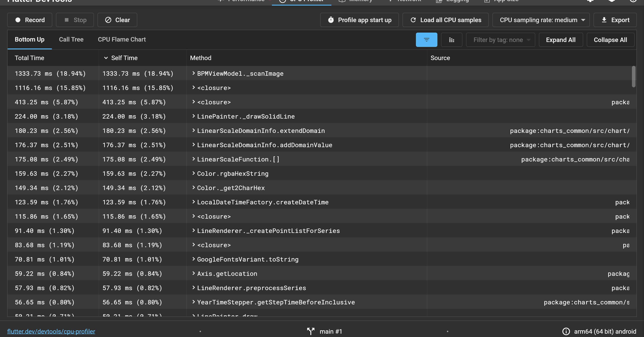Image resolution: width=644 pixels, height=337 pixels.
Task: Expand LineRenderer._createPointListForSeries row
Action: point(193,230)
